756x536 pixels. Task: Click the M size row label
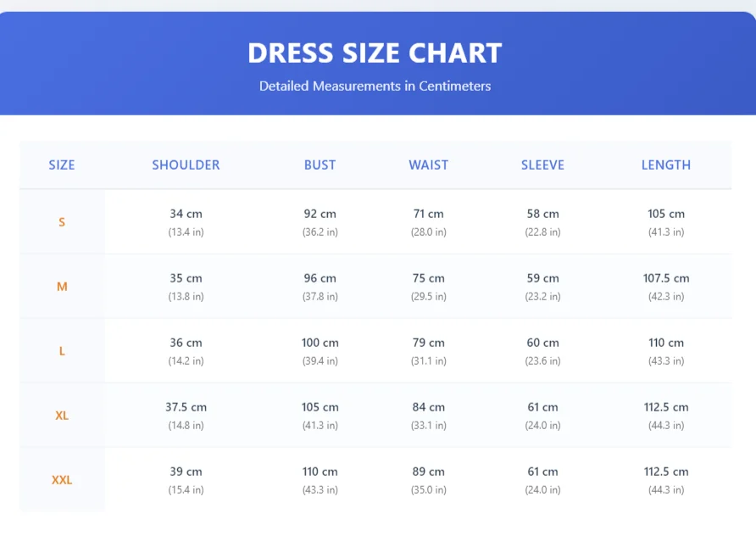[62, 287]
